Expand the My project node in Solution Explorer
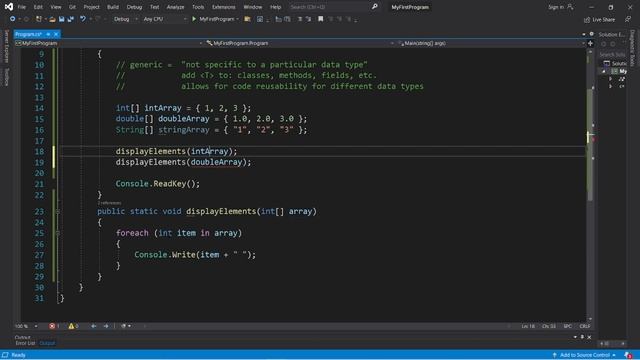The image size is (640, 360). (604, 71)
